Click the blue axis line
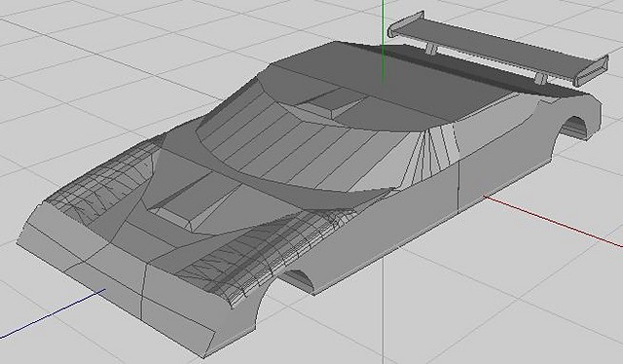The height and width of the screenshot is (364, 623). point(53,314)
